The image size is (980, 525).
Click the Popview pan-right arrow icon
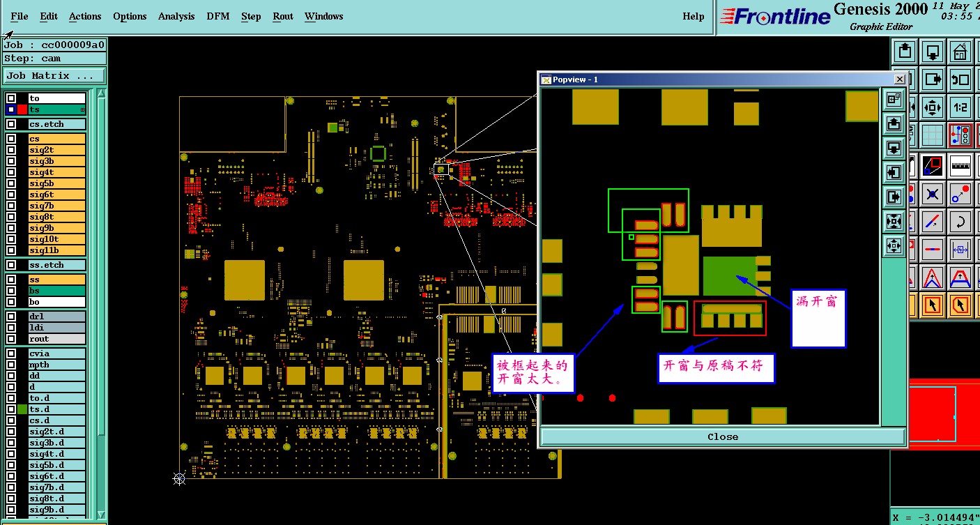click(x=894, y=197)
